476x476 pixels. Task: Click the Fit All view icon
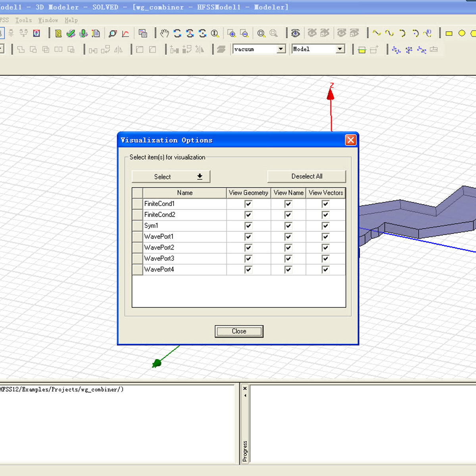pos(261,33)
